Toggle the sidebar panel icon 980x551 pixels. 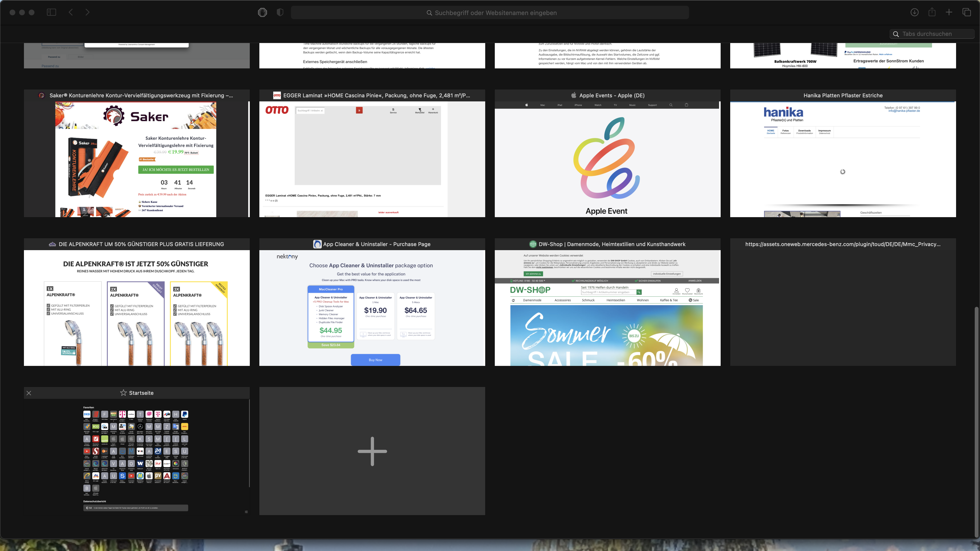pyautogui.click(x=51, y=12)
